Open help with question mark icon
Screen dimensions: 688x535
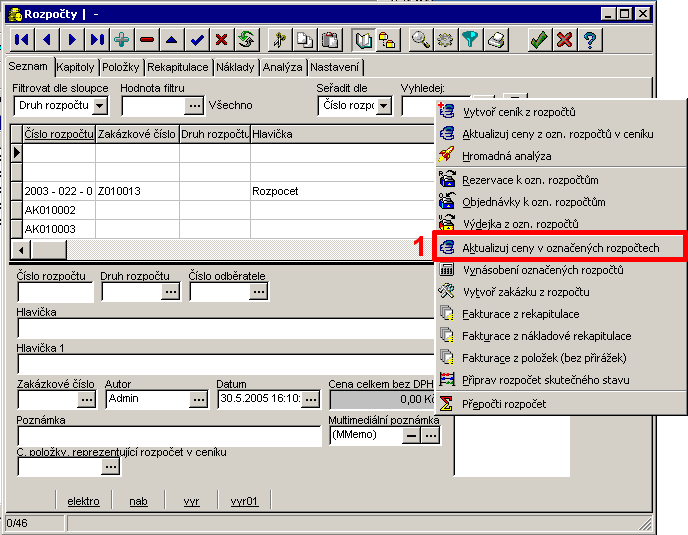coord(590,40)
